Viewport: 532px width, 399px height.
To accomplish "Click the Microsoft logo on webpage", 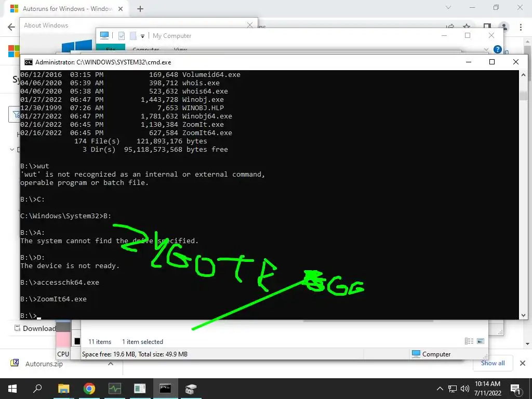I will 14,51.
